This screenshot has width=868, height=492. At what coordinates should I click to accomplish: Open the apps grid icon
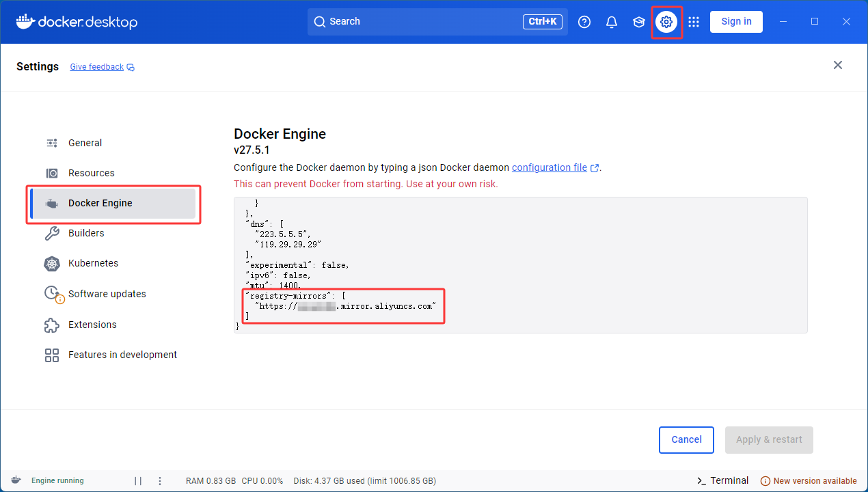pos(694,22)
